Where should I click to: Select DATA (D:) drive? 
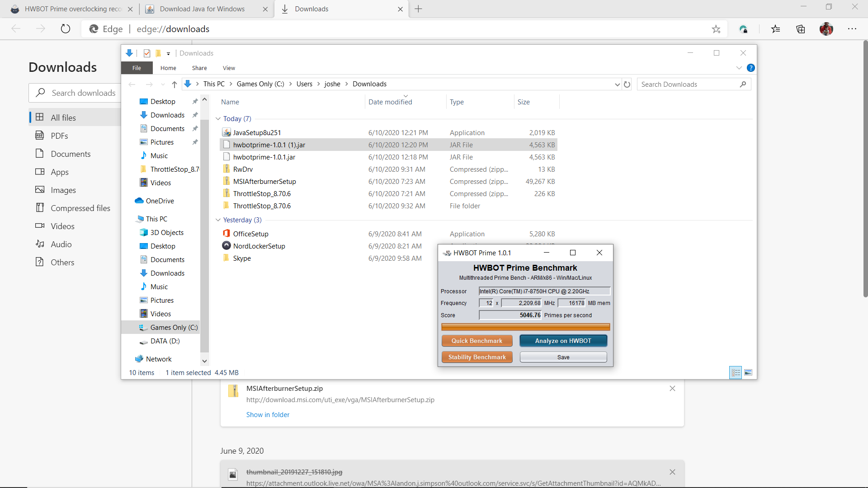pos(165,341)
